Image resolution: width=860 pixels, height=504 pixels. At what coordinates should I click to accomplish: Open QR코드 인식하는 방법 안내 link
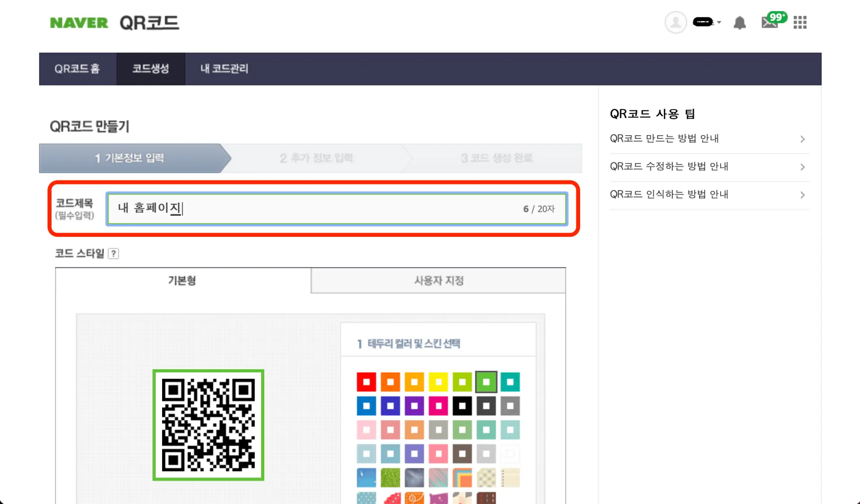[669, 194]
